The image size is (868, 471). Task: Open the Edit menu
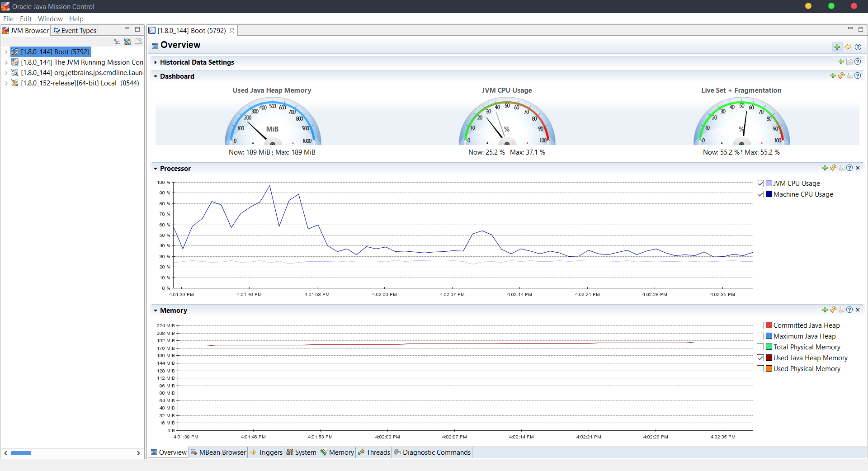click(26, 19)
